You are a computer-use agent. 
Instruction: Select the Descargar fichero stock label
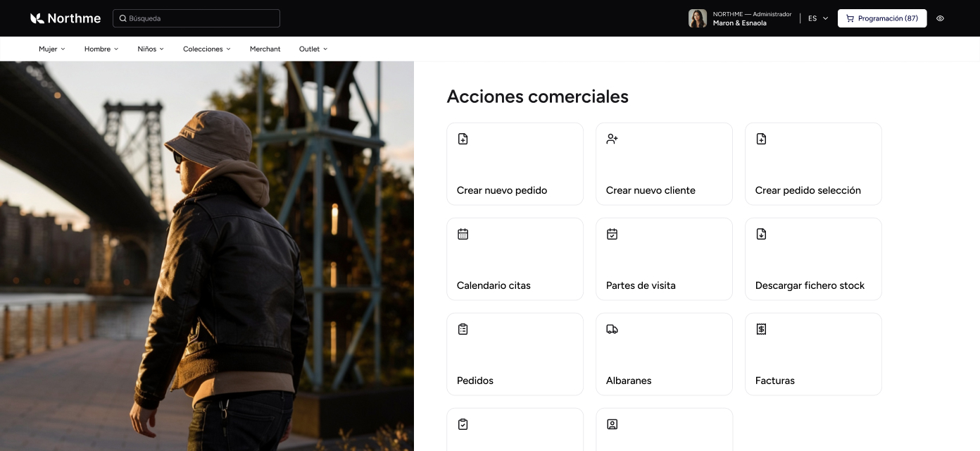(x=810, y=285)
